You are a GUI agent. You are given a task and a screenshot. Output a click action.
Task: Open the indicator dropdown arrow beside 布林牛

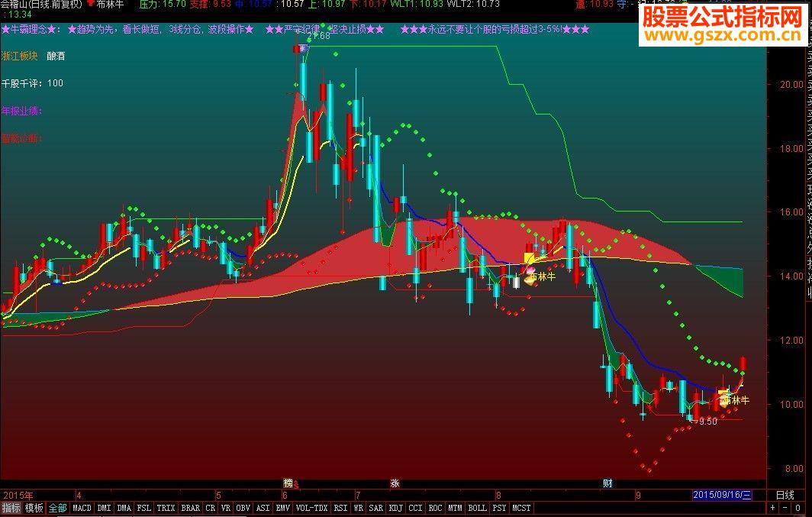point(90,4)
